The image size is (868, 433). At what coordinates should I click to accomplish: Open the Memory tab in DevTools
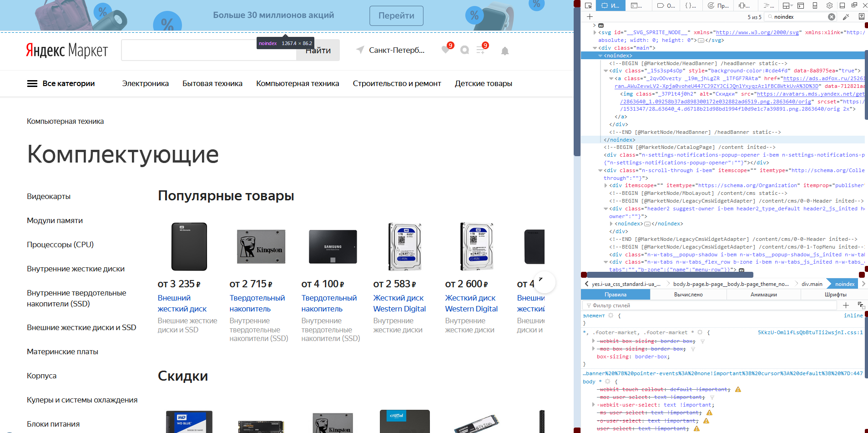click(x=745, y=5)
